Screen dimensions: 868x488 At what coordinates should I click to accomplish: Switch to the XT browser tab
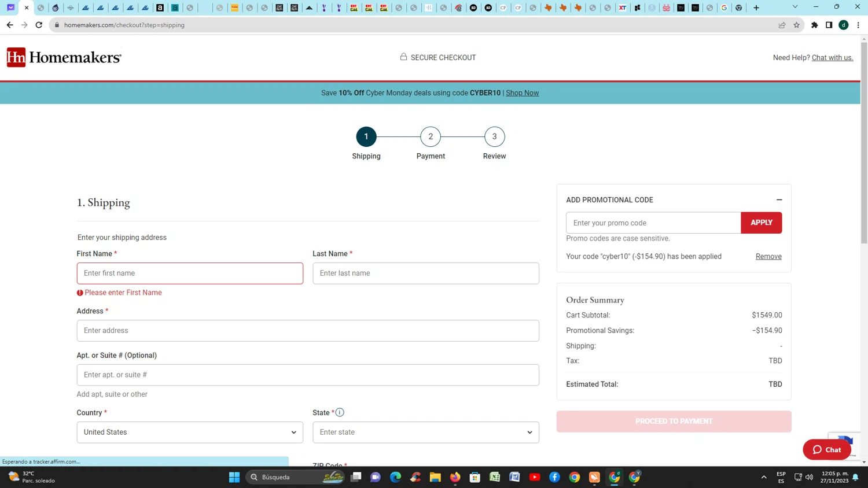coord(622,8)
